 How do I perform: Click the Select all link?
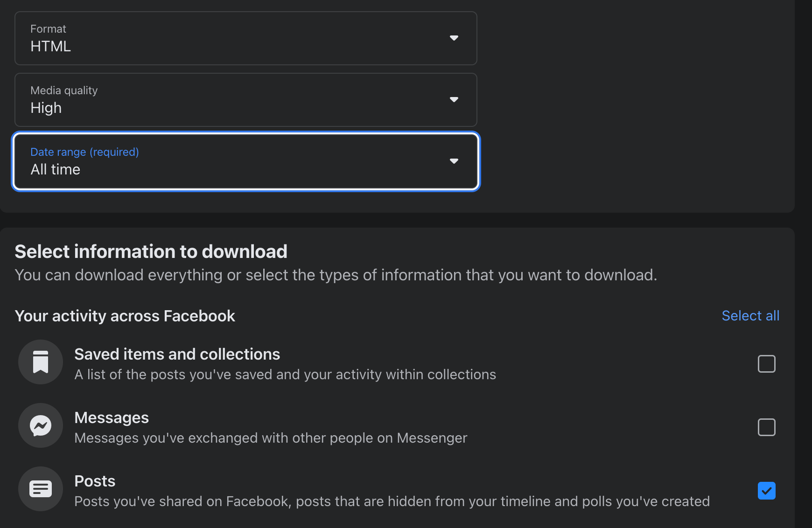[x=750, y=316]
